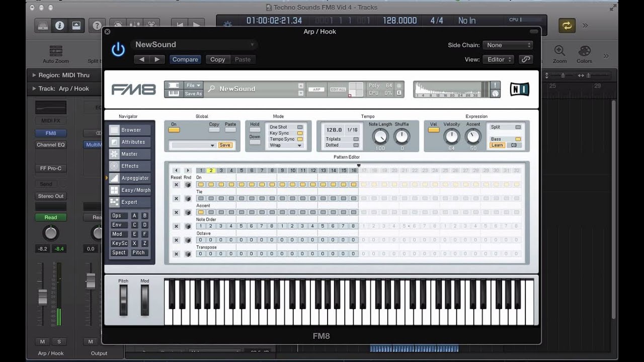
Task: Shift pattern right with the right arrow
Action: point(188,170)
